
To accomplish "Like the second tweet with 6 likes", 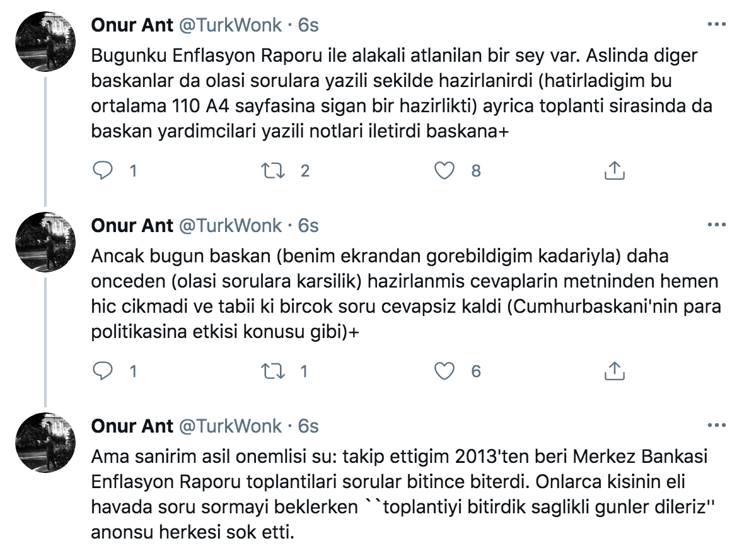I will coord(445,371).
